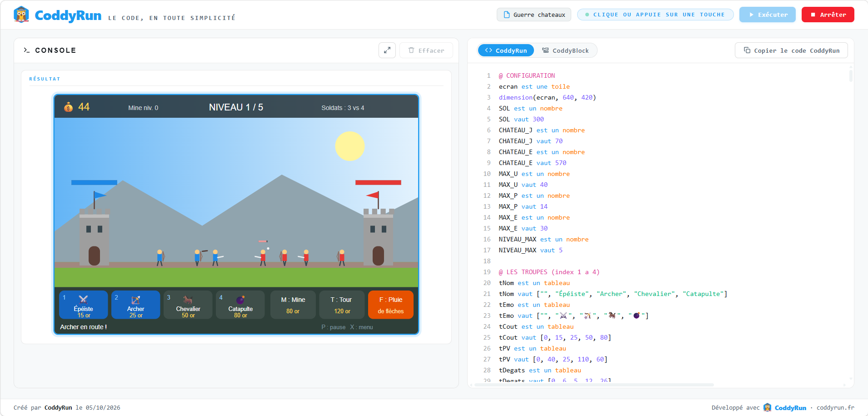Click the "@ CONFIGURATION" comment line
868x416 pixels.
[527, 75]
